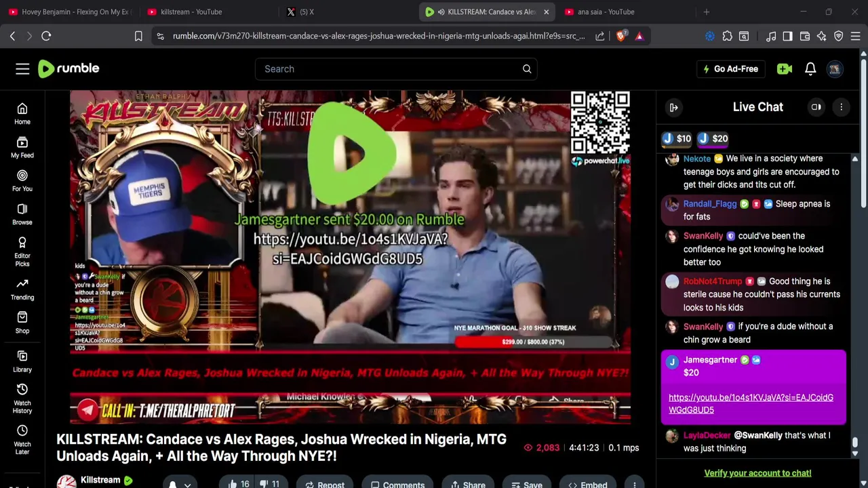Click the Brave Shields lion icon
The width and height of the screenshot is (868, 488).
(620, 36)
